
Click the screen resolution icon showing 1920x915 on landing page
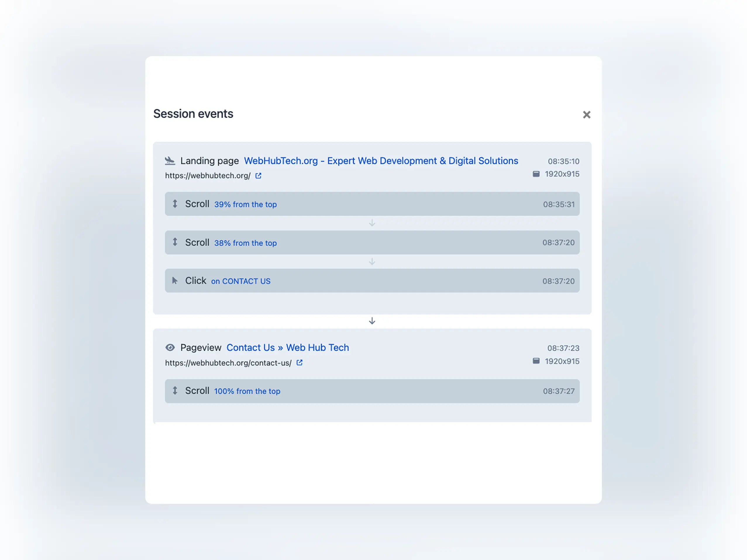[x=536, y=174]
